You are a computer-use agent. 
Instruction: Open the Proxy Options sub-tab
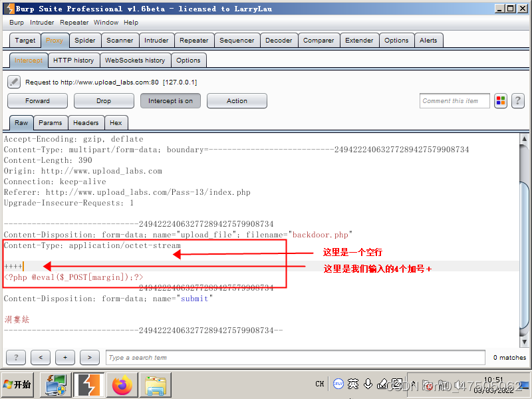pos(188,61)
